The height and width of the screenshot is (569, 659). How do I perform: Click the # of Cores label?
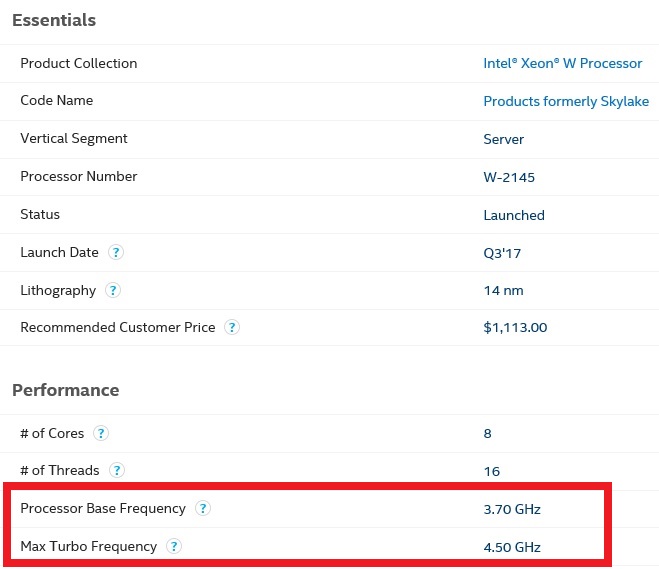[x=52, y=433]
